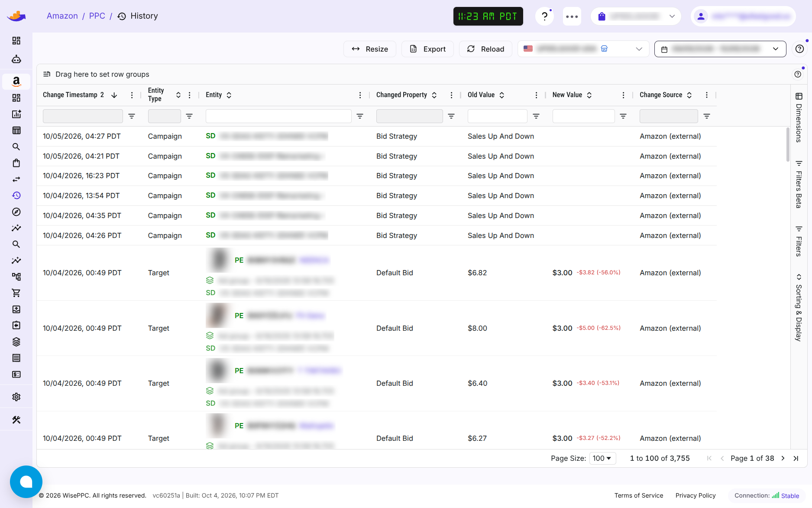Open Change Source column menu dots

(707, 95)
